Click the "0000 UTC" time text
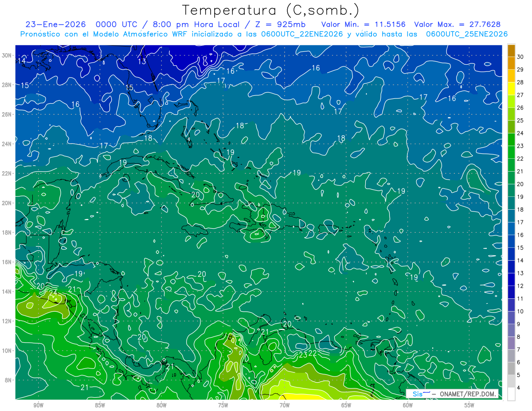This screenshot has height=411, width=532. coord(117,24)
